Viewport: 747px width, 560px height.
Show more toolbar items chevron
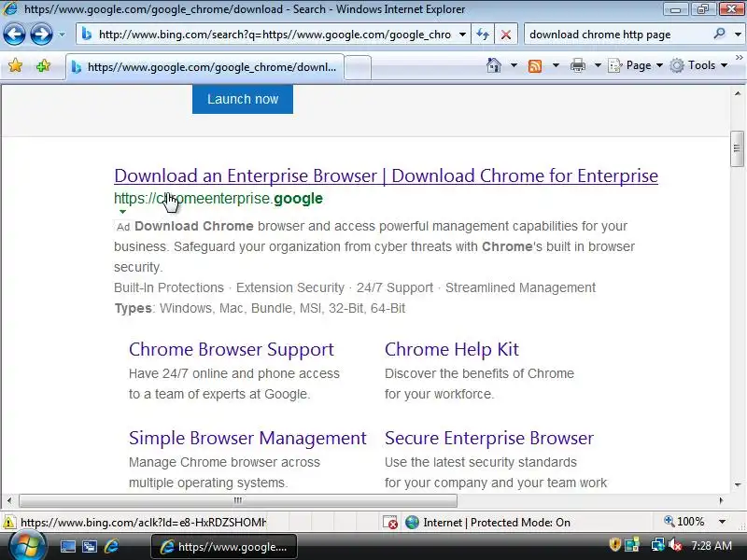click(740, 58)
